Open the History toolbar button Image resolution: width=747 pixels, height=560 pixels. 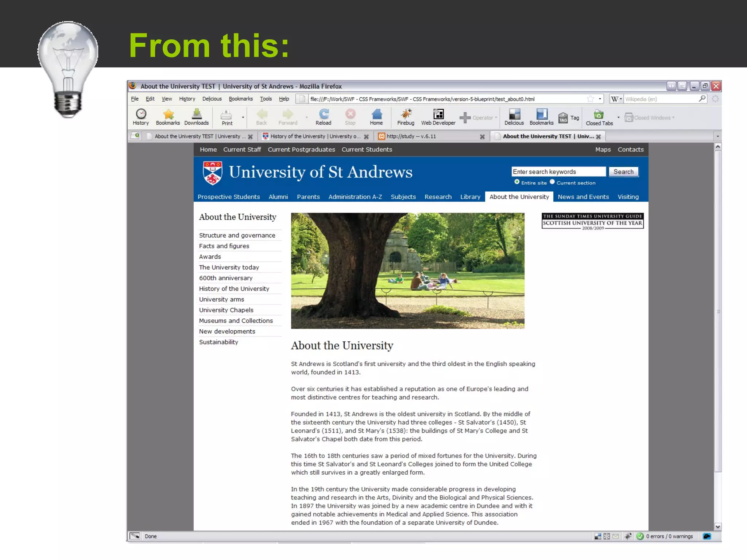click(x=141, y=117)
